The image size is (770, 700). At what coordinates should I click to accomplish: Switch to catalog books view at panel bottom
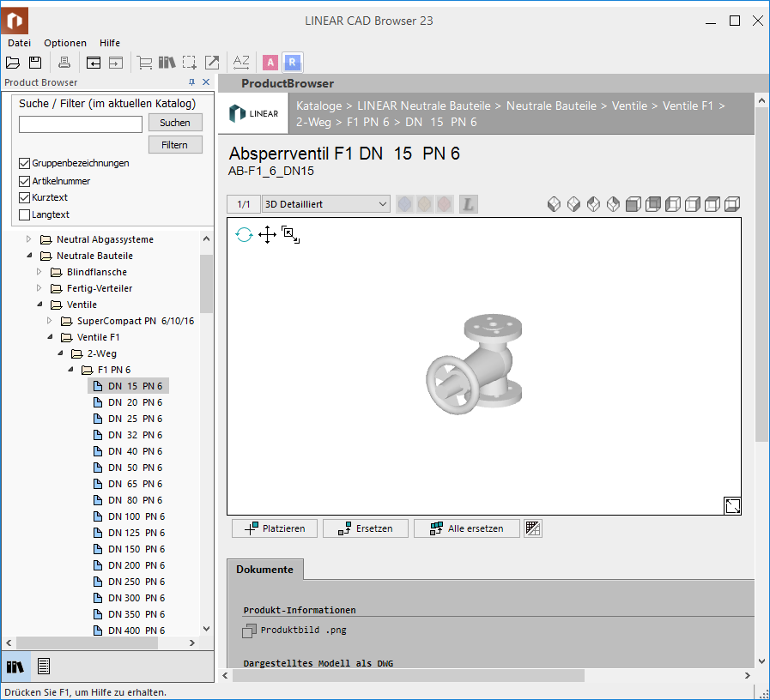15,667
